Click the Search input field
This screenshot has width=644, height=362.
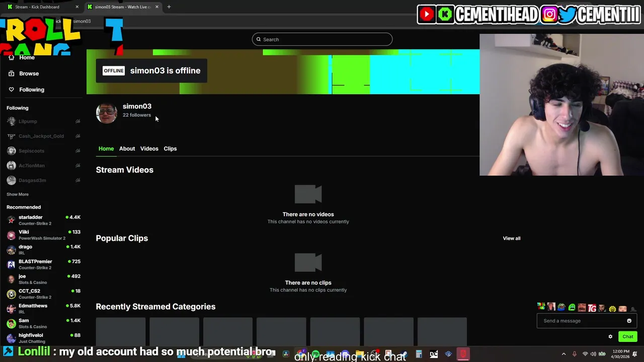tap(322, 39)
